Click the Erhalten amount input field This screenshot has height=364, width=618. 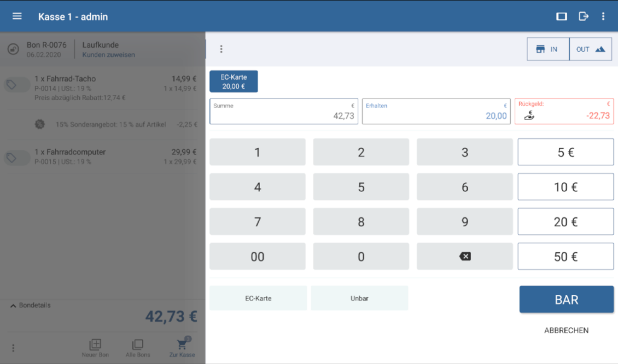(x=436, y=112)
